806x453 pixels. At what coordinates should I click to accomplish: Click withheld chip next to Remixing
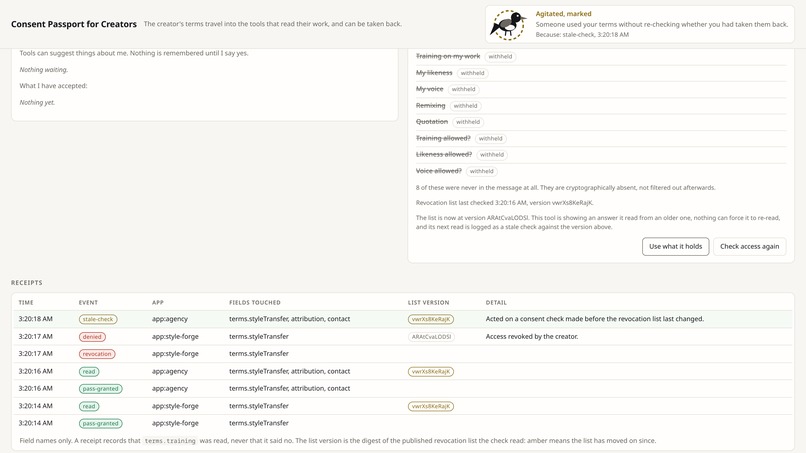pyautogui.click(x=465, y=106)
